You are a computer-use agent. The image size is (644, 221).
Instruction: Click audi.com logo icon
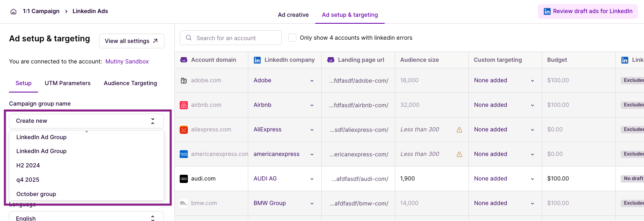coord(184,179)
